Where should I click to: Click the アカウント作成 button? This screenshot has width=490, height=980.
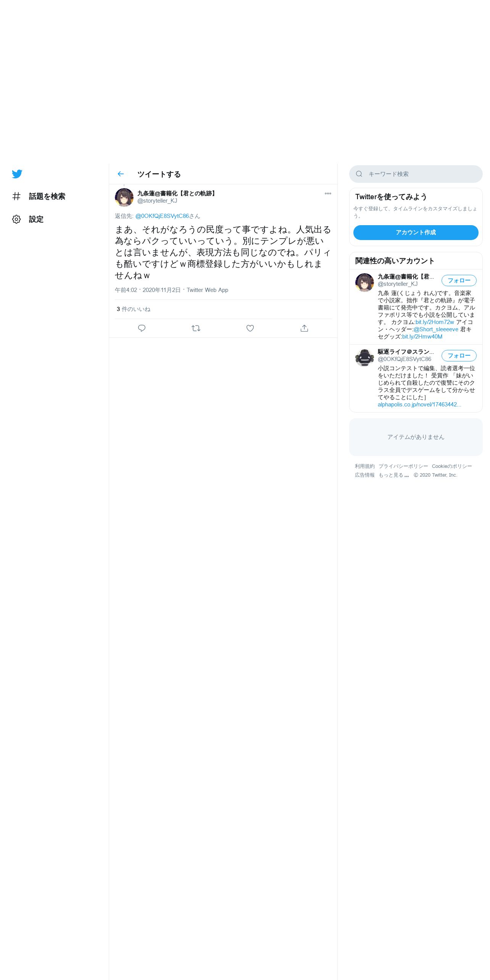(416, 232)
